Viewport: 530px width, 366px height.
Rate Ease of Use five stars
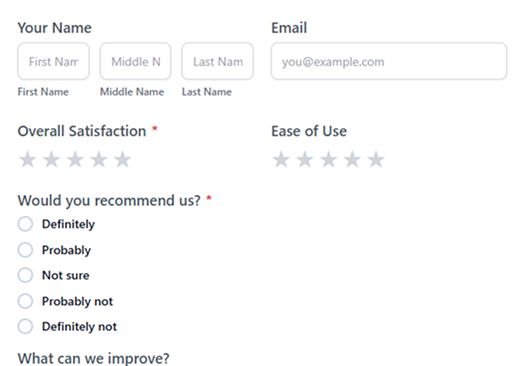click(x=376, y=159)
